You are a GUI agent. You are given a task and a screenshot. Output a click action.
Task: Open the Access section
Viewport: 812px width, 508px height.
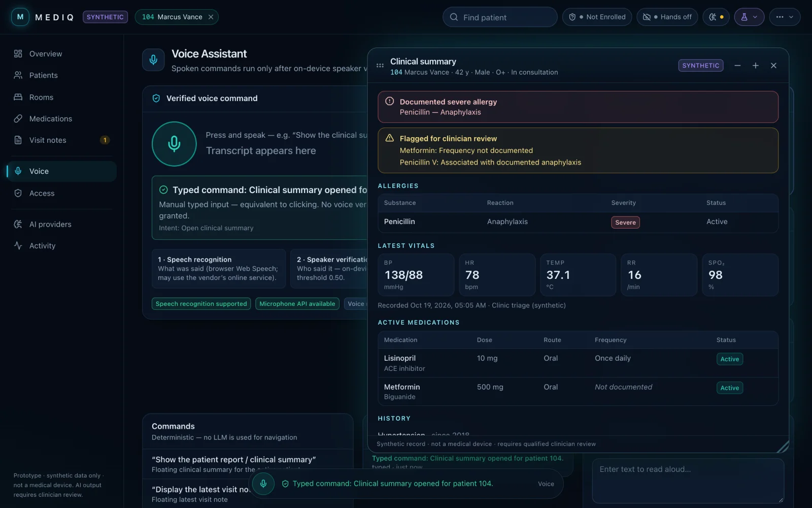(x=61, y=193)
